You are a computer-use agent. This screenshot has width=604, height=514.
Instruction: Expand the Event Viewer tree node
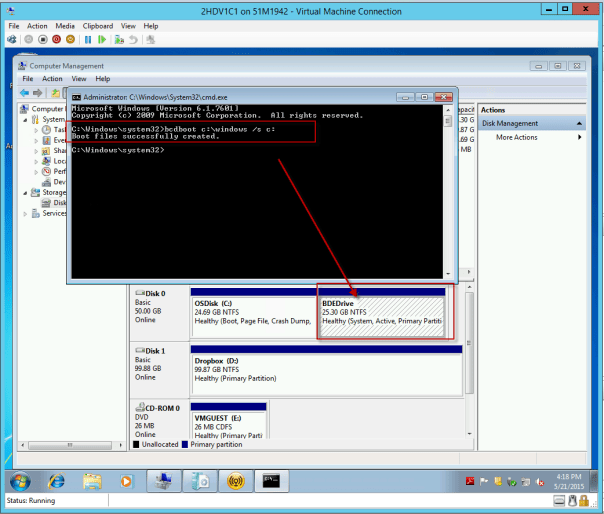(x=36, y=141)
